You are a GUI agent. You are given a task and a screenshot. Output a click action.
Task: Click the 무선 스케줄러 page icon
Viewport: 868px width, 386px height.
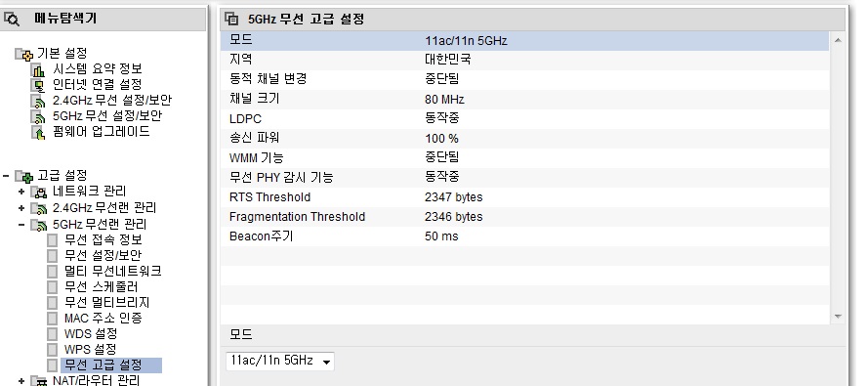52,287
